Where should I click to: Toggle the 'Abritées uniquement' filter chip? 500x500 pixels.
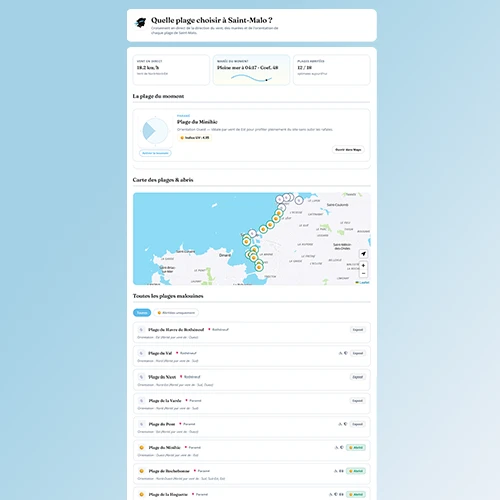pos(176,313)
